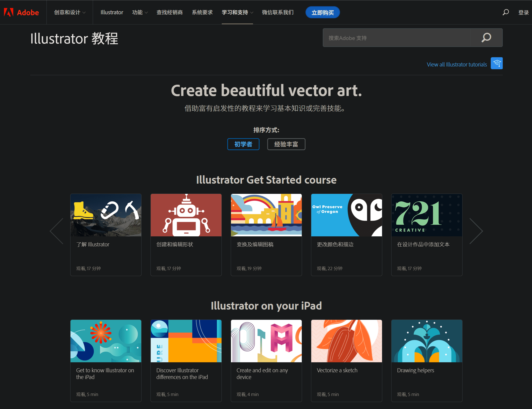
Task: Open the Illustrator nav item
Action: tap(112, 12)
